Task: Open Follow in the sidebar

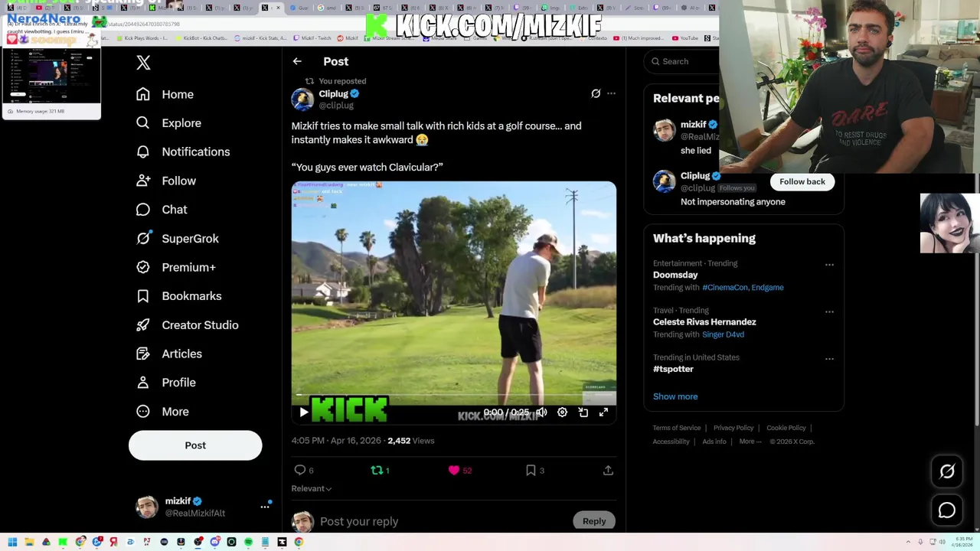Action: [x=166, y=181]
